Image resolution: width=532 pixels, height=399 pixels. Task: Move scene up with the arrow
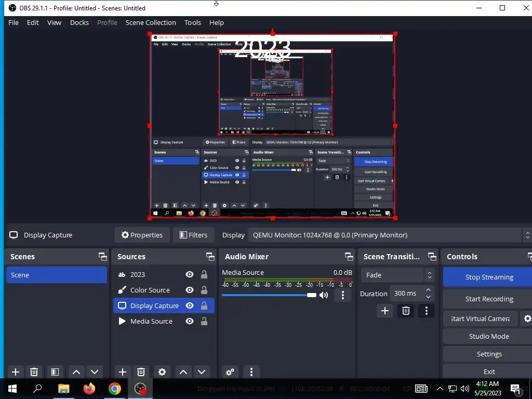pyautogui.click(x=76, y=372)
